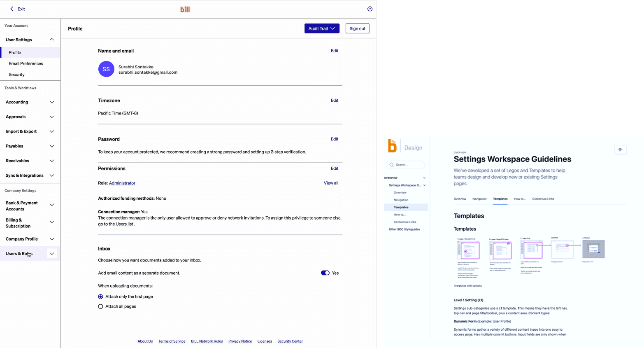Click the SS profile avatar circle
This screenshot has width=644, height=348.
(106, 69)
